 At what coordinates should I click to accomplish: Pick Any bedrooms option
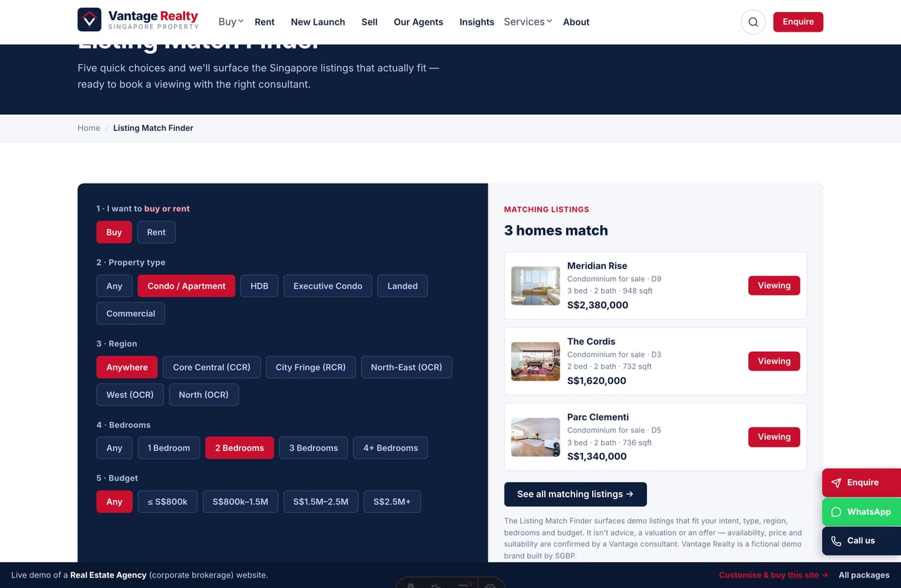[114, 448]
